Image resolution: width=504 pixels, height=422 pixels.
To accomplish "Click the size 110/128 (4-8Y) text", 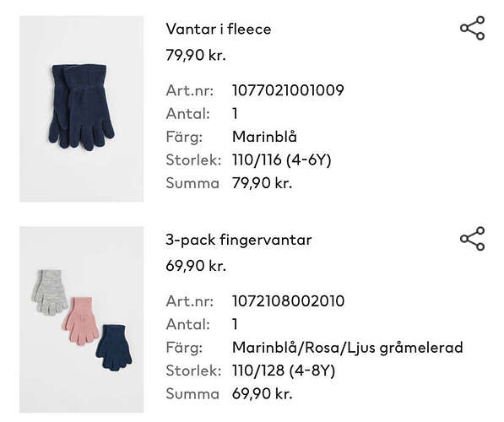I will pyautogui.click(x=284, y=371).
